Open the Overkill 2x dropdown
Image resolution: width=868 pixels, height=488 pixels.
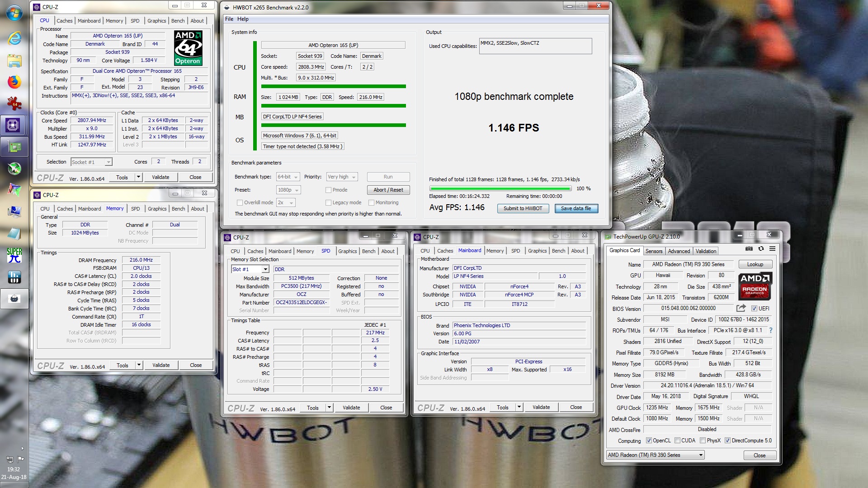(x=286, y=202)
